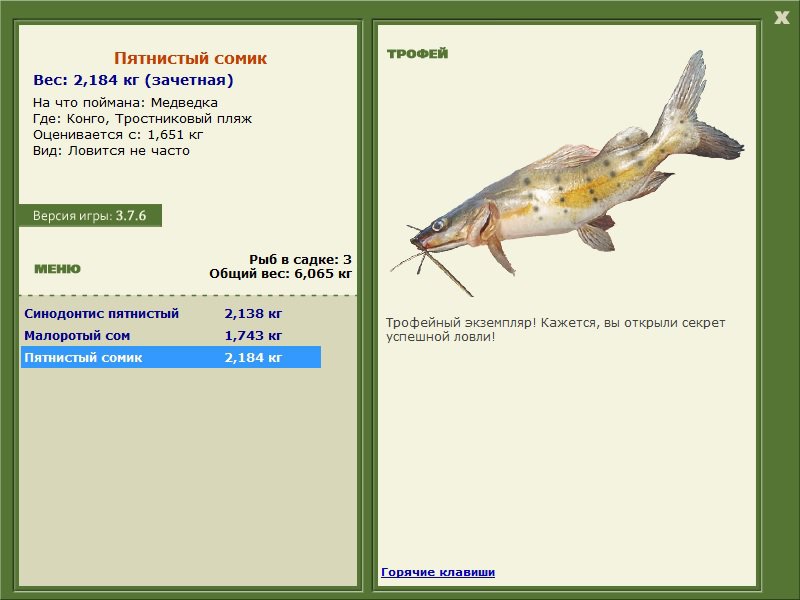Image resolution: width=800 pixels, height=600 pixels.
Task: Click the Трофейный экземпляр description text
Action: coord(555,330)
